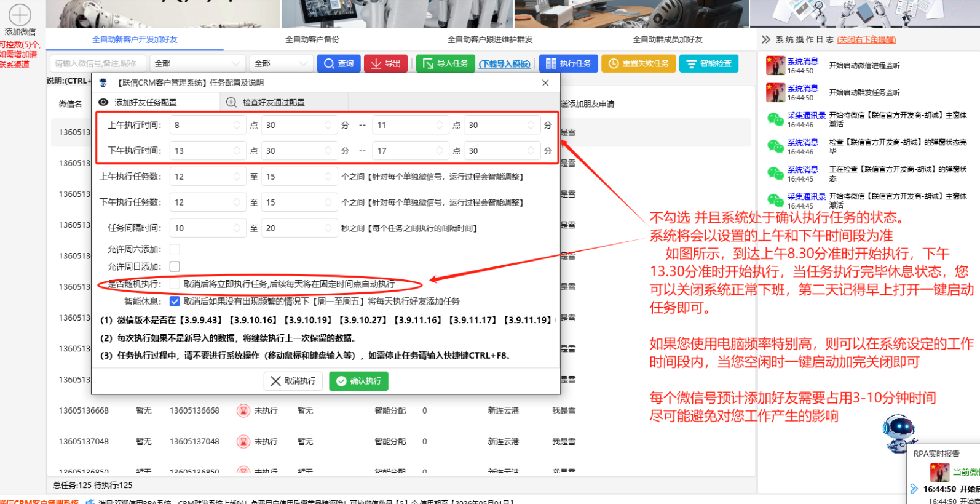The height and width of the screenshot is (504, 980).
Task: Click hourglass status icon in 13605136668 row
Action: pos(243,410)
